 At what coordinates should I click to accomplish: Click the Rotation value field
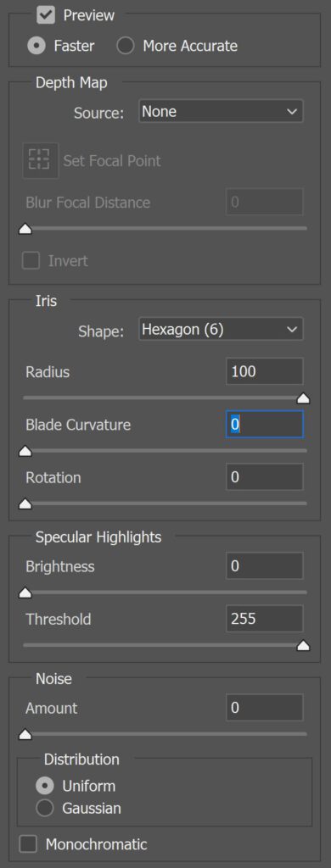pyautogui.click(x=265, y=477)
